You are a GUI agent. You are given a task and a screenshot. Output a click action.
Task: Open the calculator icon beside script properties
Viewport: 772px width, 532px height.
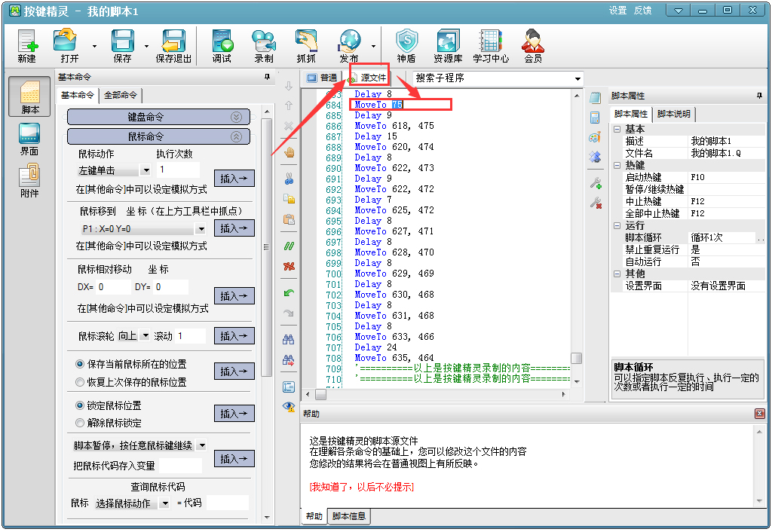click(x=596, y=117)
